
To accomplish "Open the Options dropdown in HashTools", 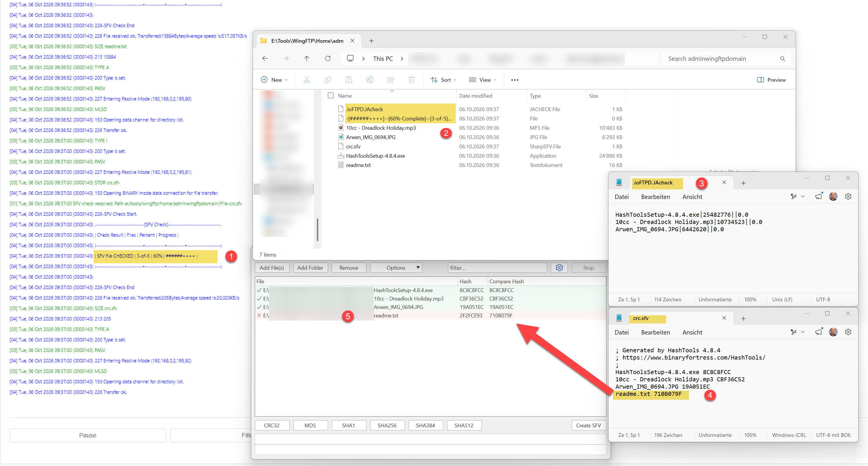I will click(396, 268).
